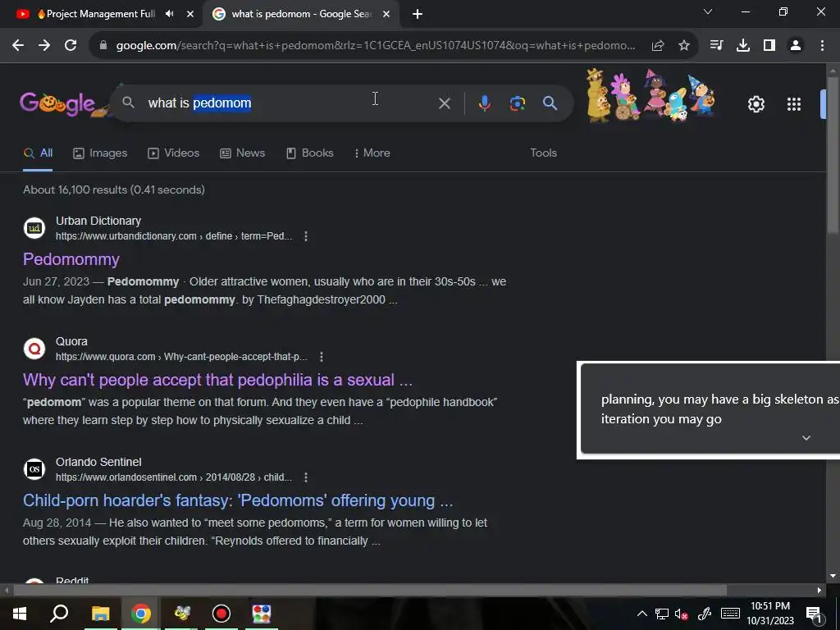Click the blue search magnifier button
840x630 pixels.
click(550, 103)
